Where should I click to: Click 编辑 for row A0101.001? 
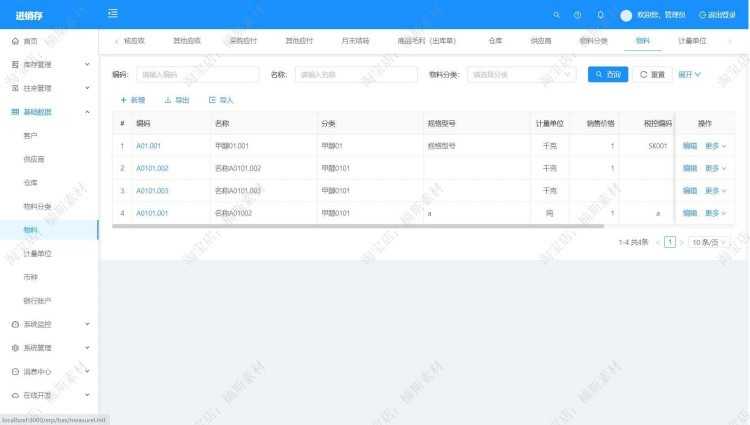click(x=690, y=213)
